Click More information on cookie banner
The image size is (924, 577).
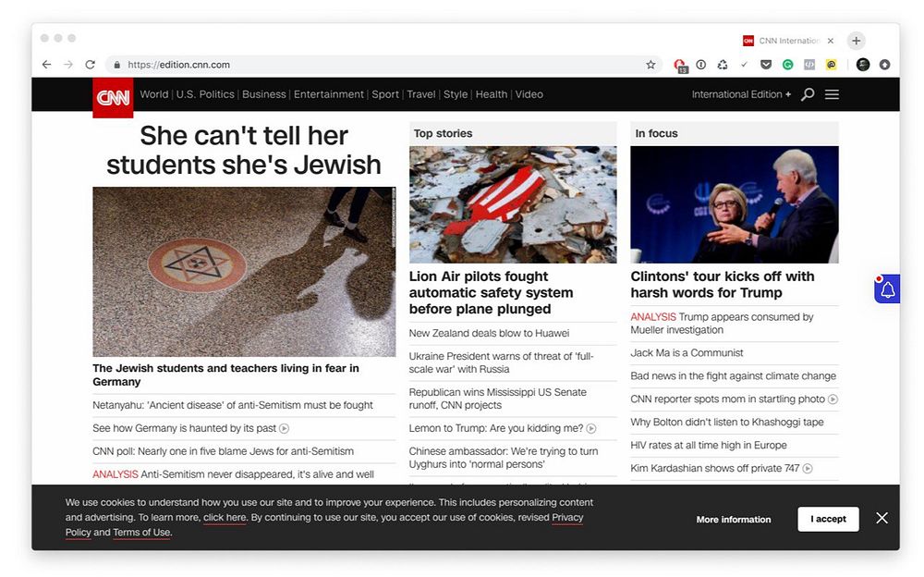(733, 520)
